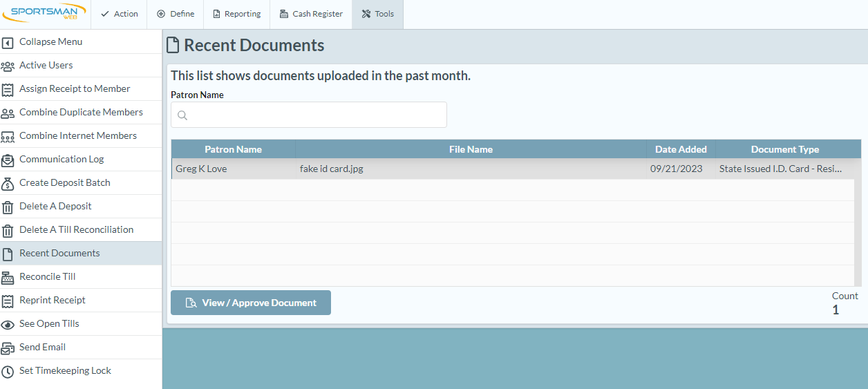Viewport: 868px width, 389px height.
Task: Click the Combine Internet Members icon
Action: click(x=8, y=137)
